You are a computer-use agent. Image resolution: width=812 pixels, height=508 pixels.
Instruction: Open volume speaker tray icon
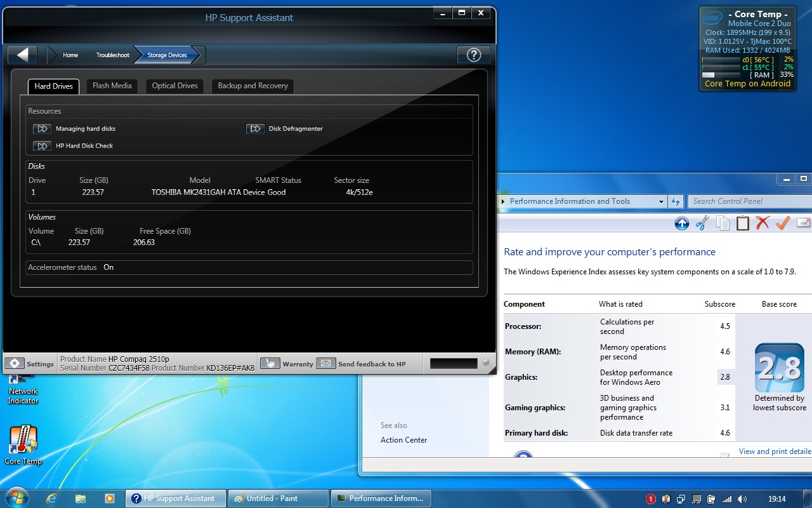coord(742,499)
